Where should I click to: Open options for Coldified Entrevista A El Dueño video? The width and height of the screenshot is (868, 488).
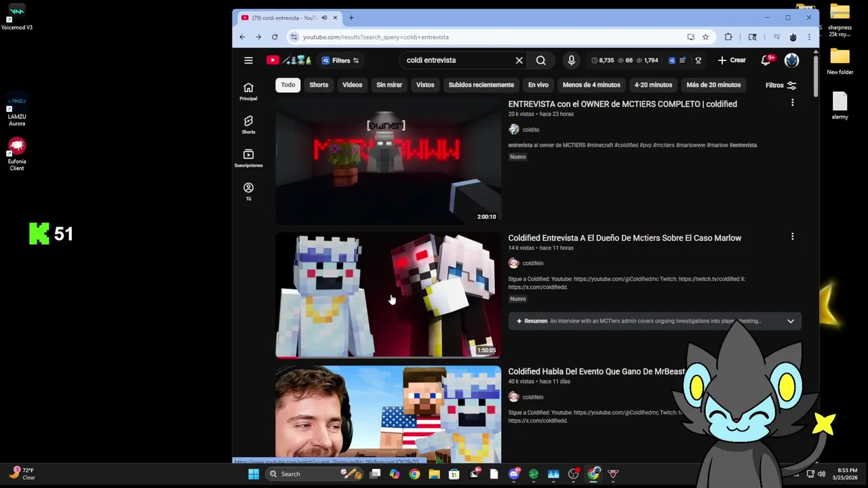[792, 237]
